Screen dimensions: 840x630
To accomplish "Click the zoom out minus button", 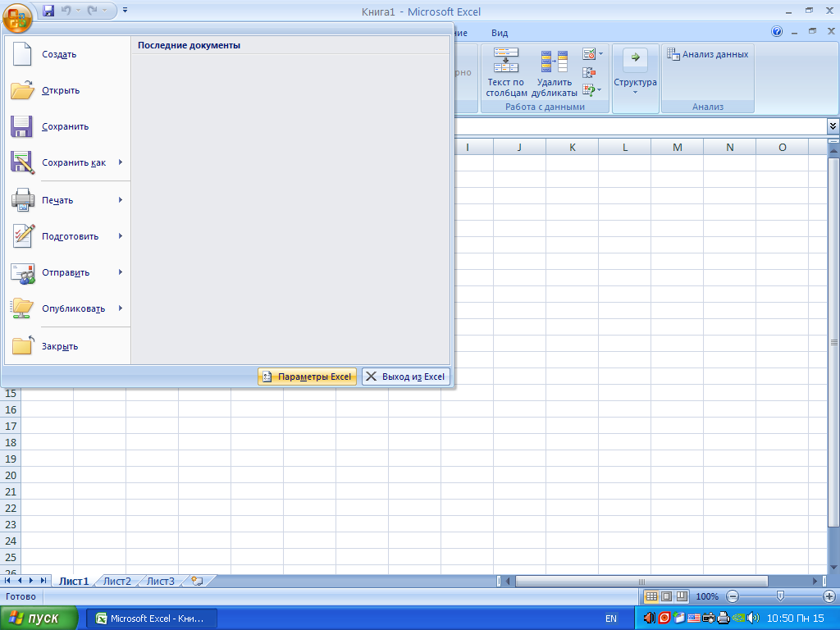I will tap(733, 596).
